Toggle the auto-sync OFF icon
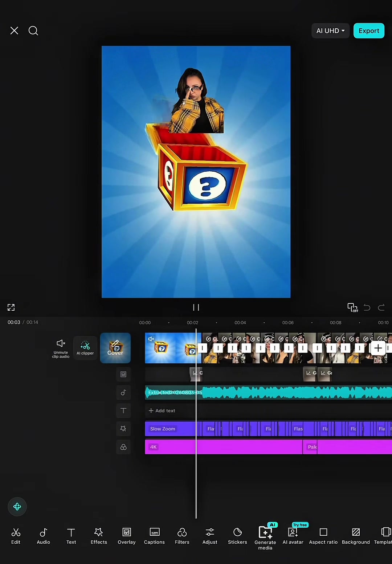392x564 pixels. [352, 307]
